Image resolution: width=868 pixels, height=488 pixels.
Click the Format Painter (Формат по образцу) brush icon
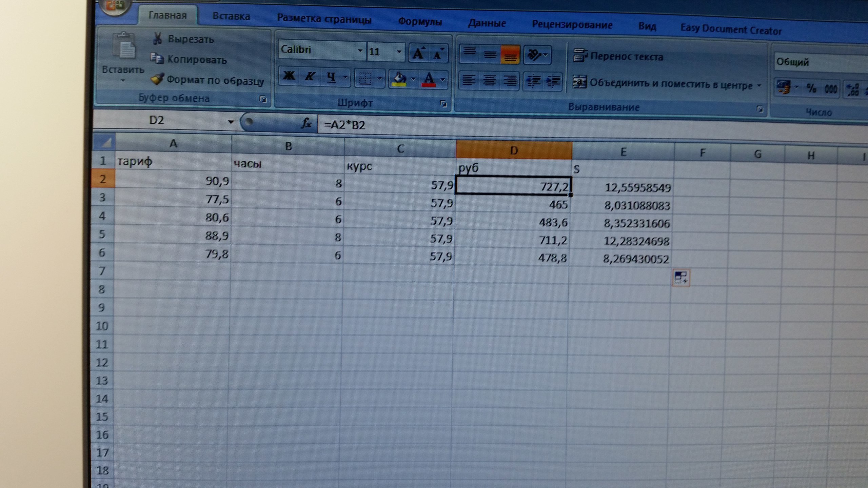pyautogui.click(x=157, y=79)
